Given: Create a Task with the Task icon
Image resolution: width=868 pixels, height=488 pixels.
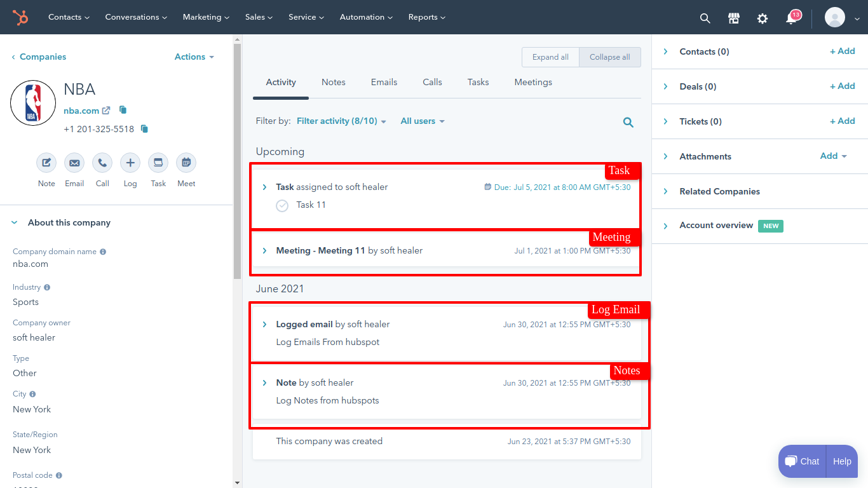Looking at the screenshot, I should point(158,163).
